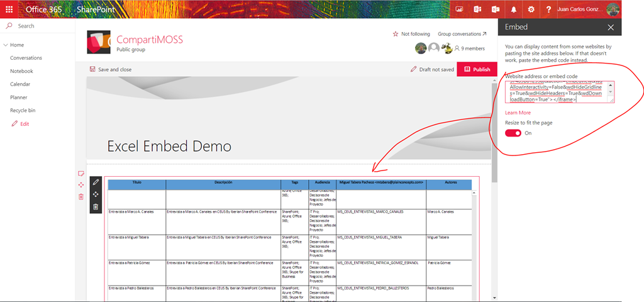Image resolution: width=644 pixels, height=302 pixels.
Task: Click the pink delete section icon
Action: click(x=81, y=197)
